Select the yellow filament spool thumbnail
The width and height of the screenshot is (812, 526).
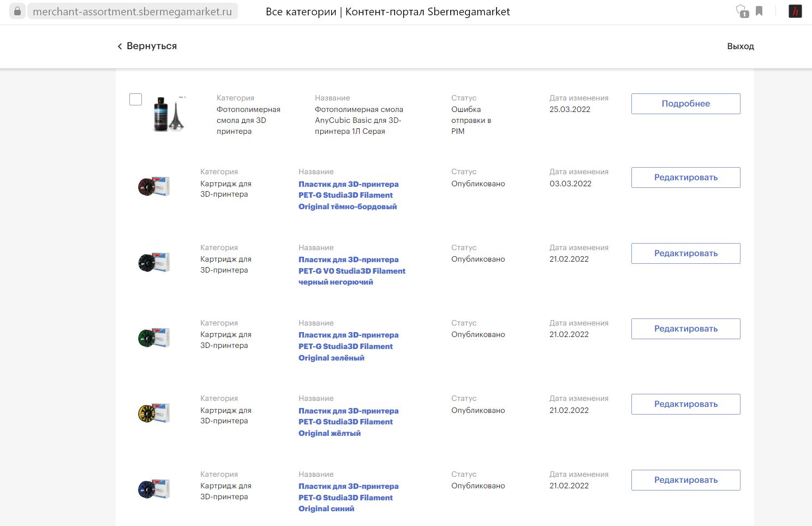(154, 413)
